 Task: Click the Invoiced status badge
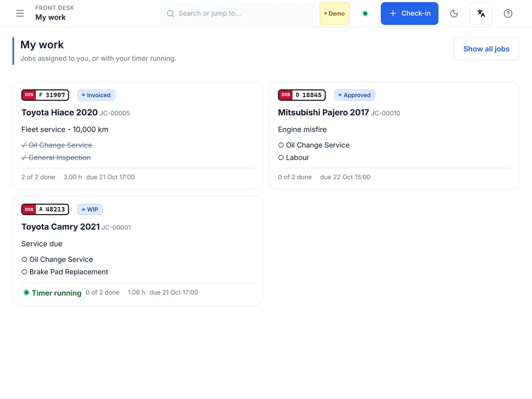pyautogui.click(x=96, y=95)
